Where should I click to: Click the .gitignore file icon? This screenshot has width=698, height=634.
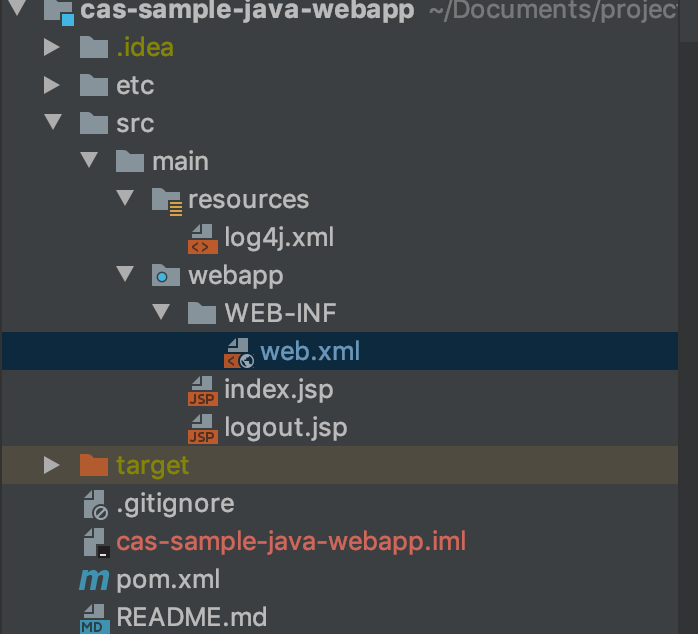tap(93, 504)
